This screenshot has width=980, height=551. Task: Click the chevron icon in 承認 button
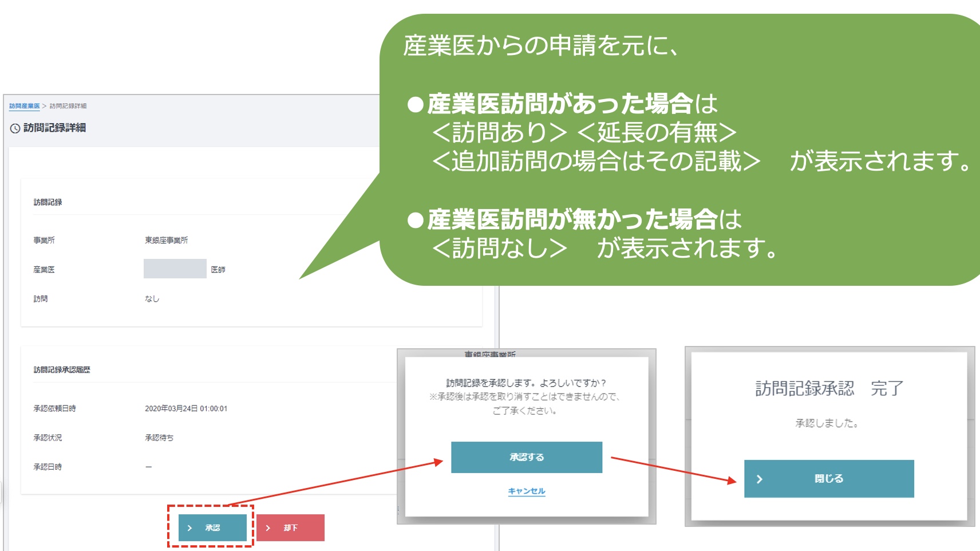pos(189,528)
